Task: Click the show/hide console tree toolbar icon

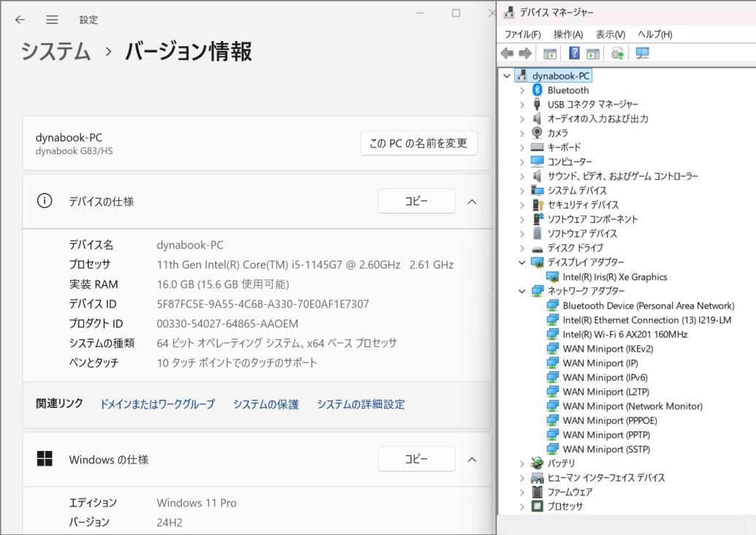Action: [550, 53]
